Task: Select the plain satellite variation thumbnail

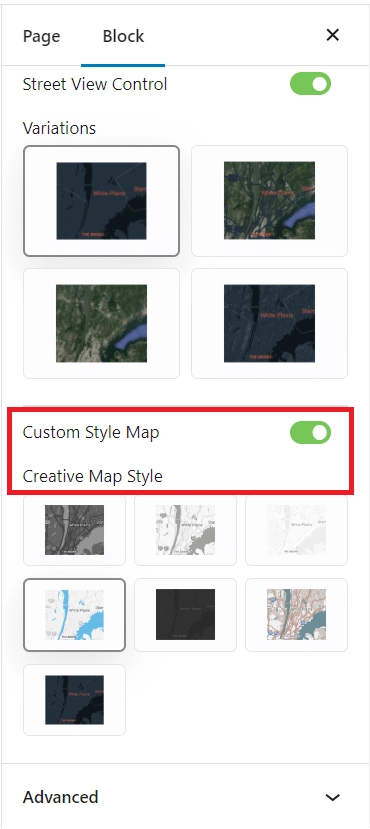Action: pos(101,324)
